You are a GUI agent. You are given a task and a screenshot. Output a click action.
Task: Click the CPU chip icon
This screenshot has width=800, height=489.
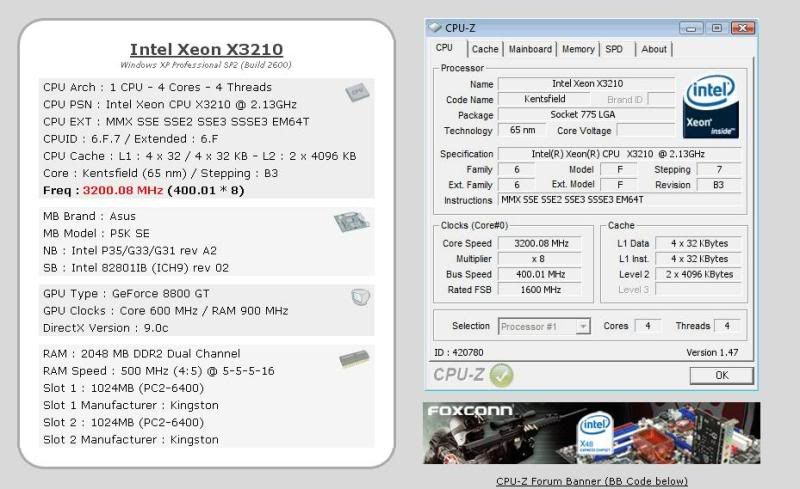tap(356, 92)
